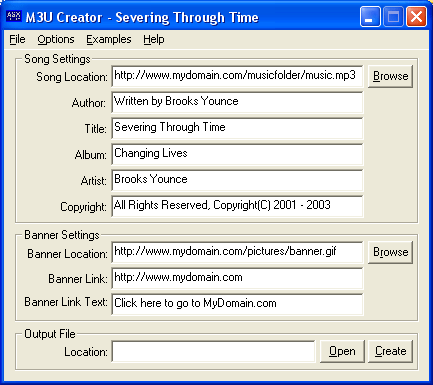Screen dimensions: 433x385
Task: Focus the Copyright text field
Action: (x=237, y=206)
